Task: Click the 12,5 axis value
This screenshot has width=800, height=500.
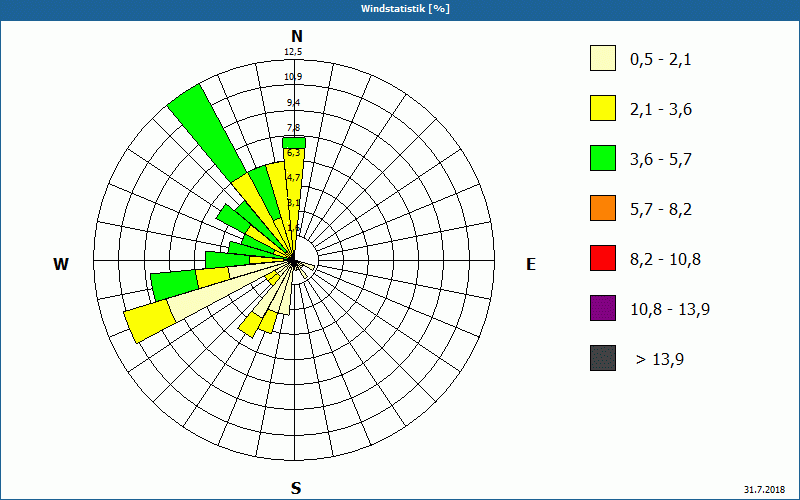Action: pos(293,52)
